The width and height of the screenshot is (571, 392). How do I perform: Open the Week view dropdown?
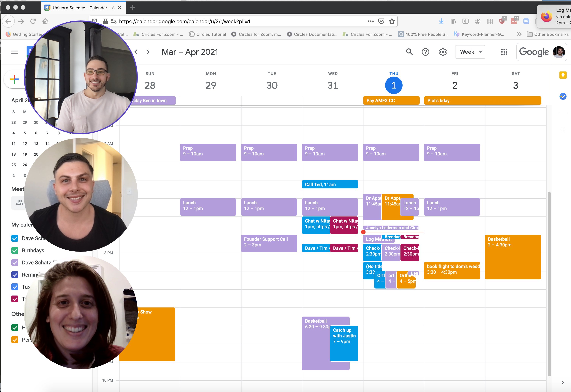tap(470, 52)
